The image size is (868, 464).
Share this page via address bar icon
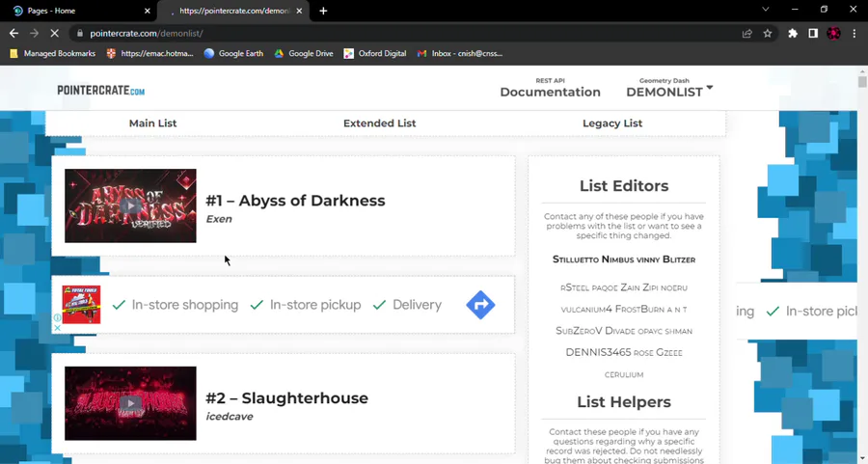pyautogui.click(x=746, y=33)
